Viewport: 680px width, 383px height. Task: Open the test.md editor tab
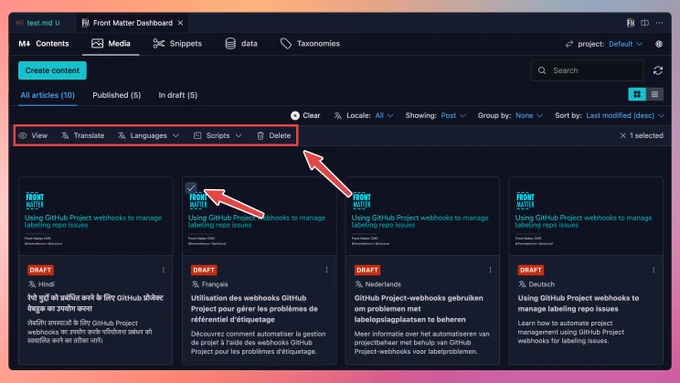(39, 23)
